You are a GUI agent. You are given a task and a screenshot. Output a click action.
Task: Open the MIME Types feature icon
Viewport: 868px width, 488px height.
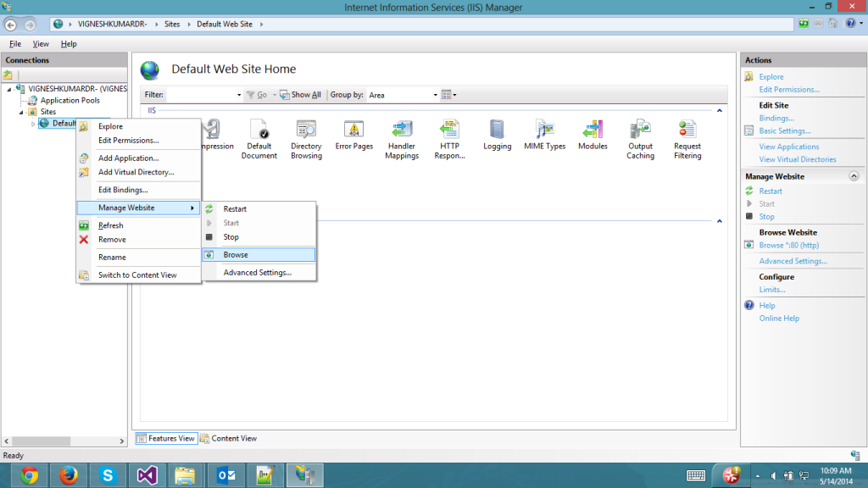pyautogui.click(x=544, y=134)
